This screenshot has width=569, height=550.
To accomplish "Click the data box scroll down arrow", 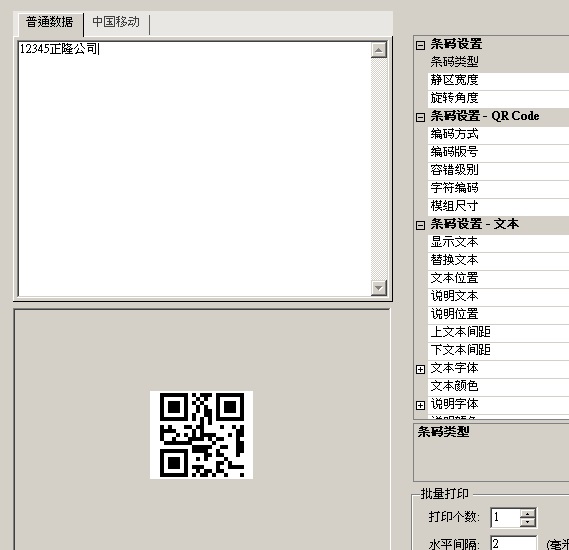I will pyautogui.click(x=378, y=288).
